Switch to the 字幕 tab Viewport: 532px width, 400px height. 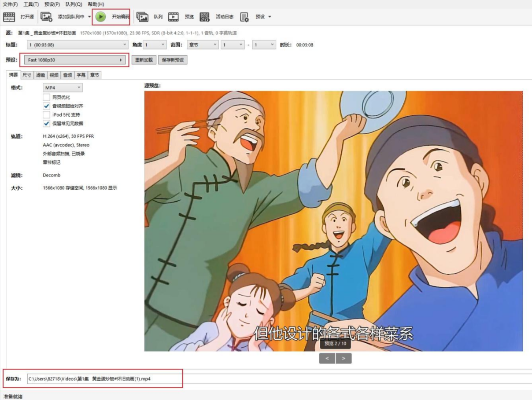tap(81, 75)
